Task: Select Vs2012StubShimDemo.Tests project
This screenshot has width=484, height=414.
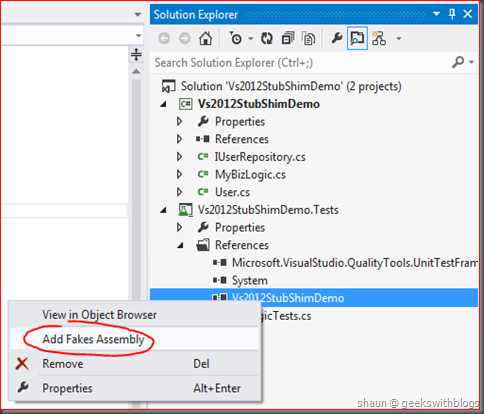Action: point(268,210)
